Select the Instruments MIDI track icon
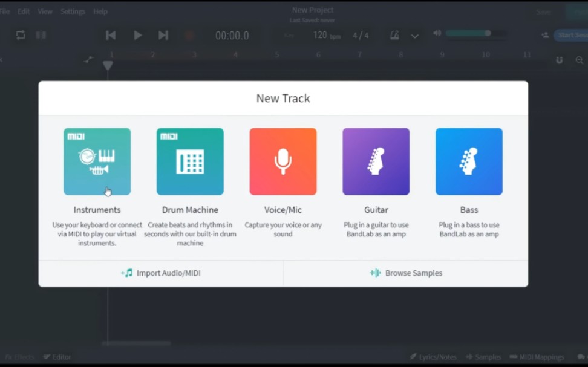This screenshot has width=588, height=367. pos(97,161)
